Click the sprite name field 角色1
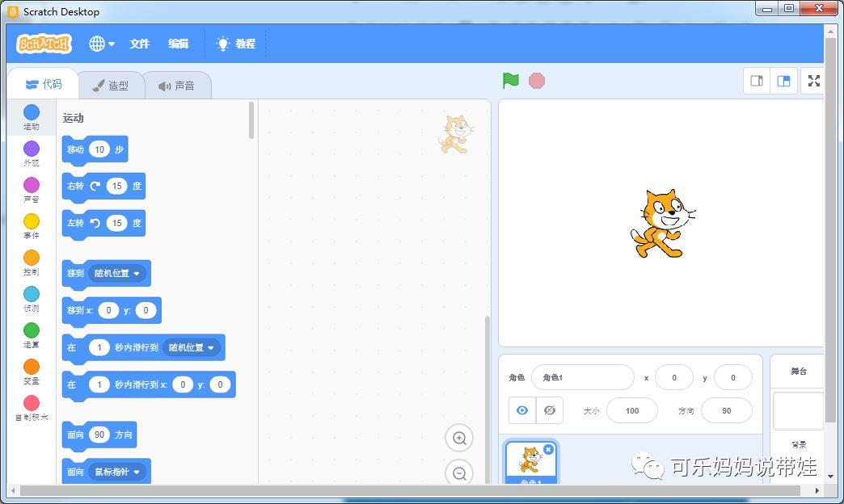Image resolution: width=844 pixels, height=504 pixels. tap(582, 378)
